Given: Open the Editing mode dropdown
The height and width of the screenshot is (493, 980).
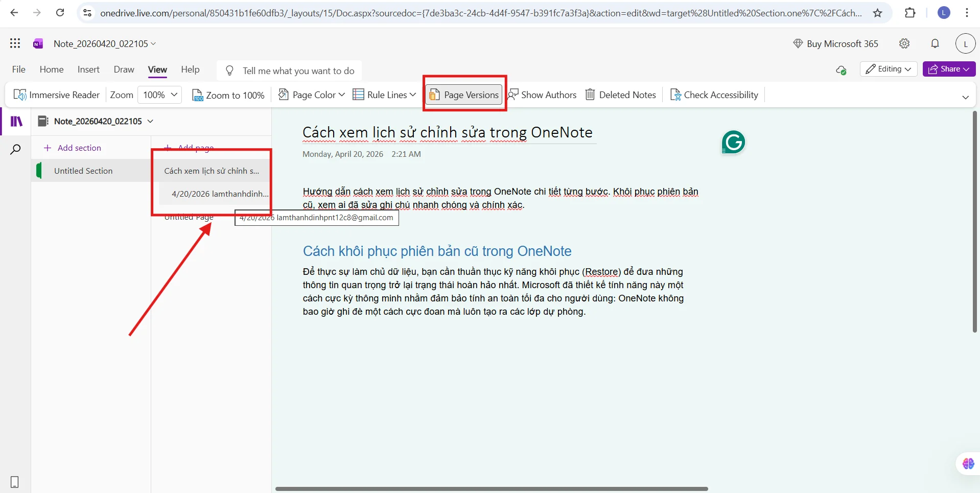Looking at the screenshot, I should tap(889, 69).
